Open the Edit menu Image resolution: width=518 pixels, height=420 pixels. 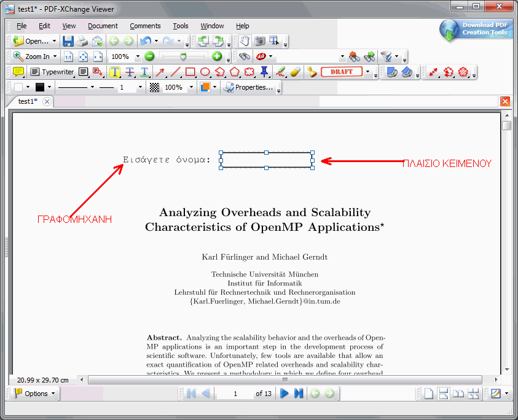point(44,26)
